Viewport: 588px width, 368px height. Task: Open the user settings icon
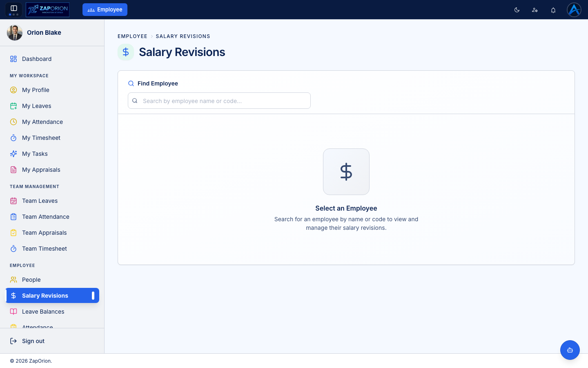(535, 10)
